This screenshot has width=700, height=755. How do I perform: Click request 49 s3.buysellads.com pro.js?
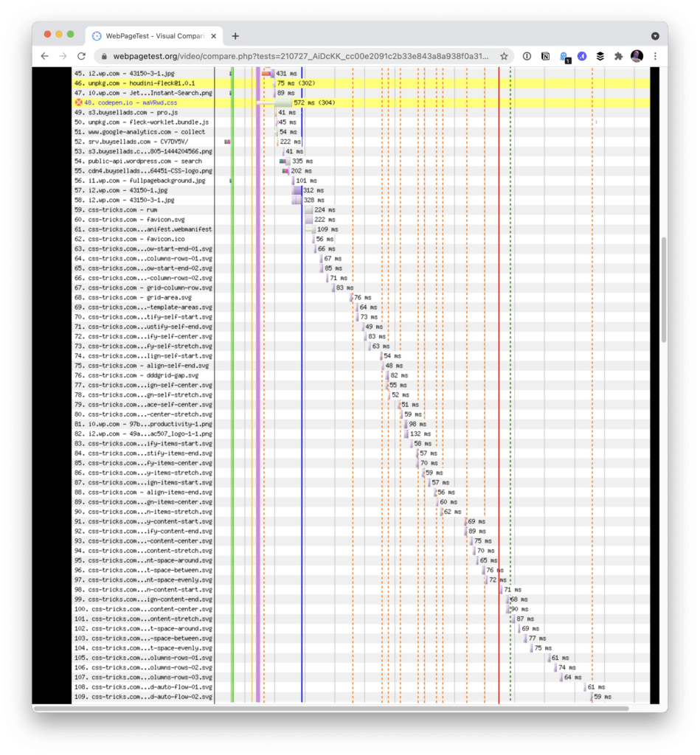click(x=126, y=112)
